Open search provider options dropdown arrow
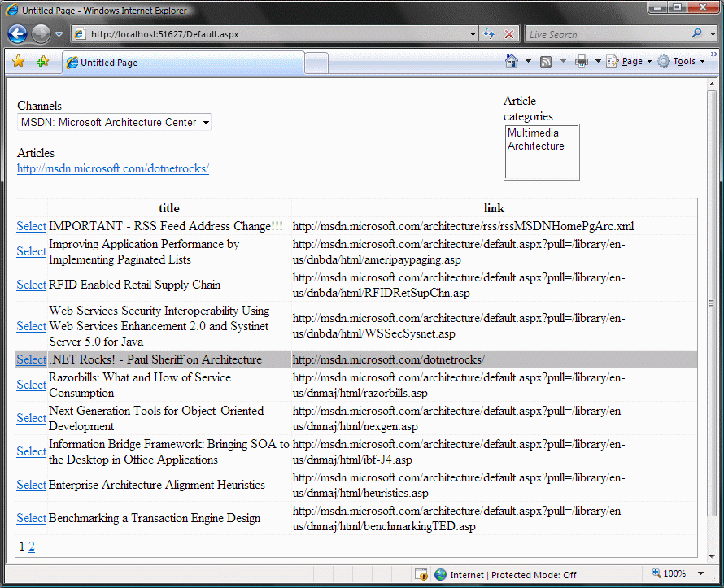Screen dimensions: 724x588 point(713,33)
